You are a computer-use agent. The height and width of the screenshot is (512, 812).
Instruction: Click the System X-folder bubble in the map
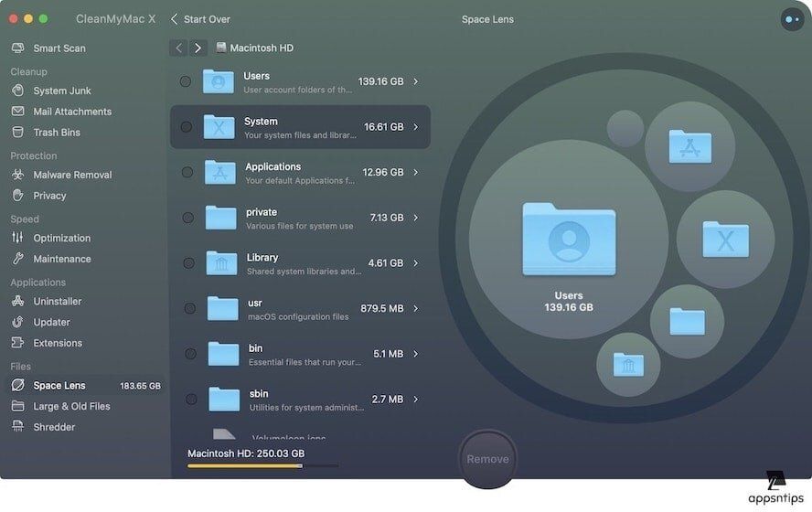(x=725, y=240)
